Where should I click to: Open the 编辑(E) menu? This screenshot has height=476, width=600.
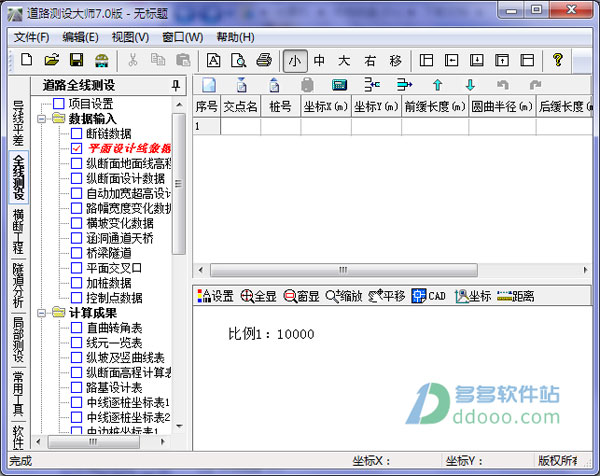pos(80,37)
